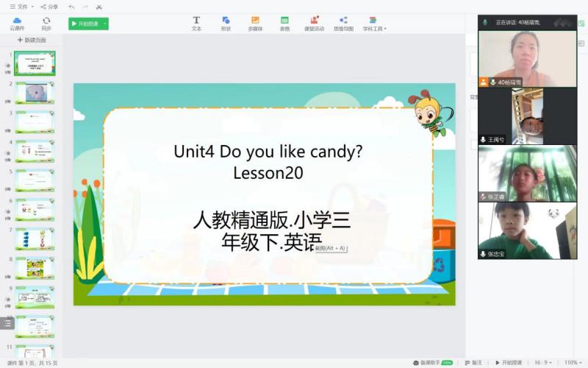The image size is (588, 368).
Task: Toggle the 备注 notes panel
Action: [x=473, y=362]
